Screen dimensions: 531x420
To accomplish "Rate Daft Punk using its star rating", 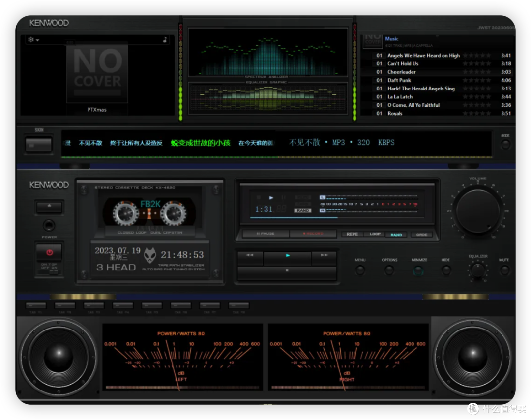I will click(477, 80).
